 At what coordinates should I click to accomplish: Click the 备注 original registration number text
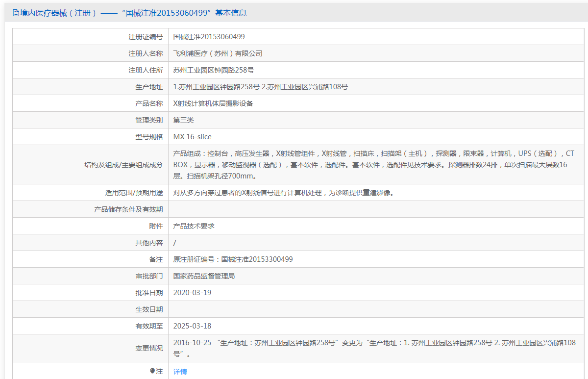233,259
